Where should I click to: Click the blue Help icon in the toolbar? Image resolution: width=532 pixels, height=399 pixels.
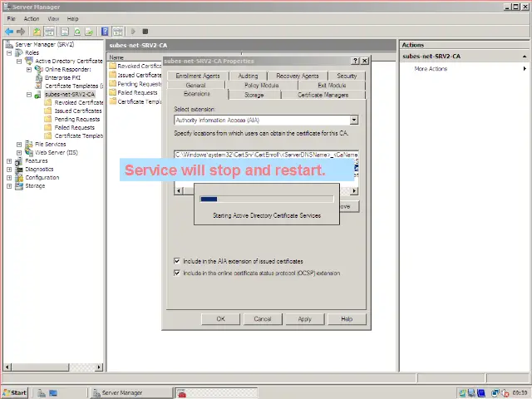coord(105,32)
